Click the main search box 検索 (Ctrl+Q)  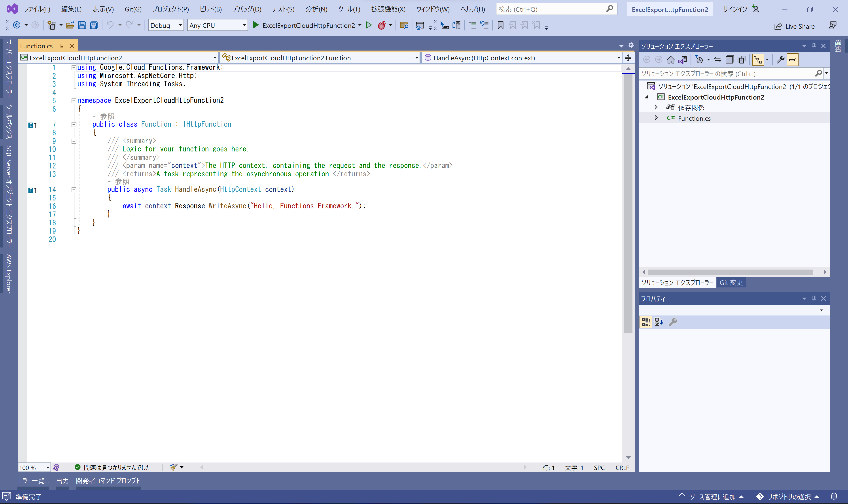[x=556, y=9]
